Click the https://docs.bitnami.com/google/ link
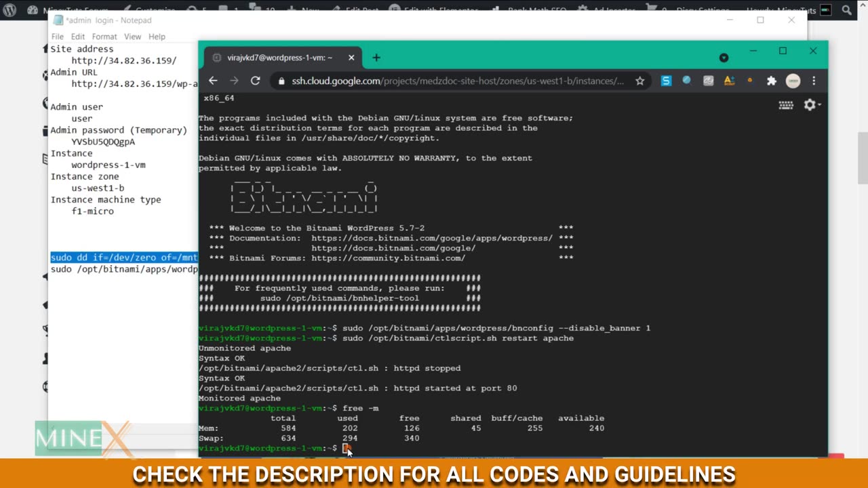 coord(393,248)
